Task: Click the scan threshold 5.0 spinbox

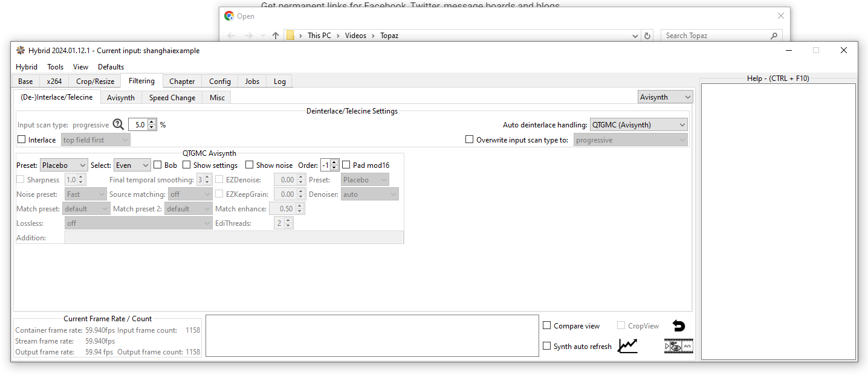Action: [x=143, y=125]
